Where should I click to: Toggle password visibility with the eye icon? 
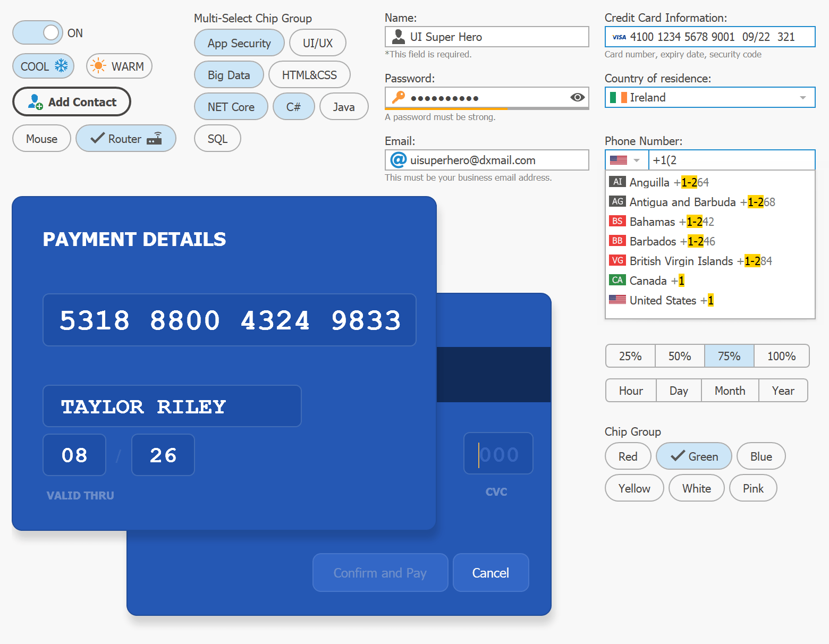[x=577, y=98]
